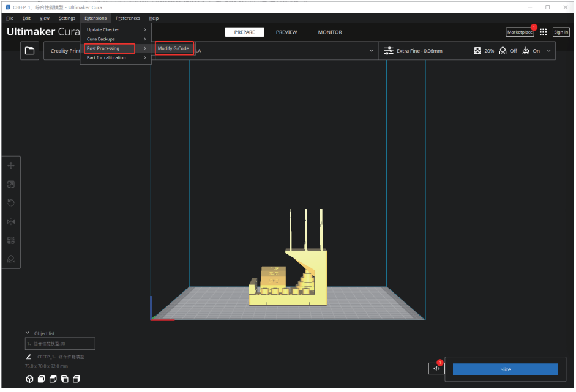576x392 pixels.
Task: Choose Modify G-Code from submenu
Action: (x=174, y=48)
